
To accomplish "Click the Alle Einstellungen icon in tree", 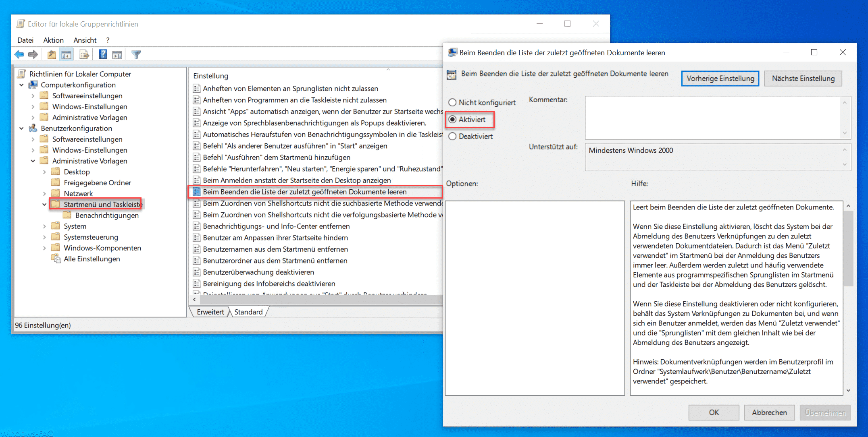I will (x=56, y=259).
